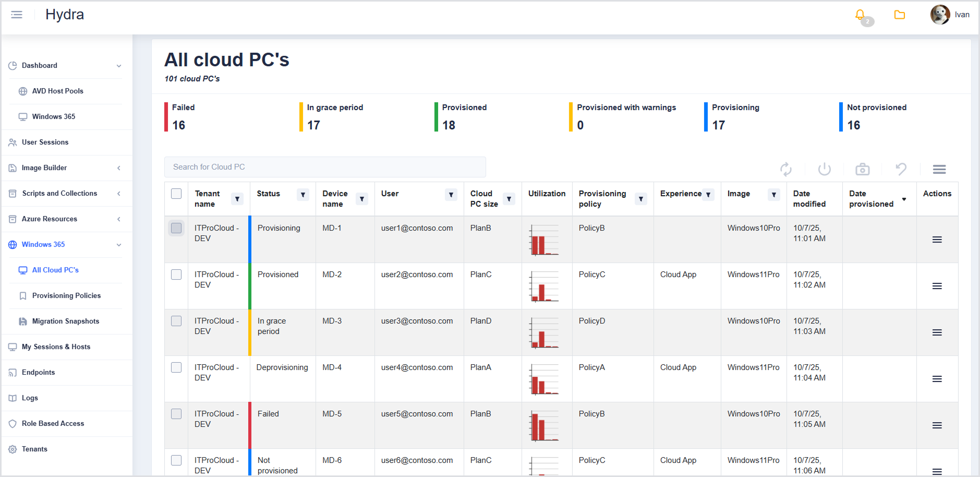Screen dimensions: 980x477
Task: Open Provisioning Policies in the sidebar
Action: (x=66, y=296)
